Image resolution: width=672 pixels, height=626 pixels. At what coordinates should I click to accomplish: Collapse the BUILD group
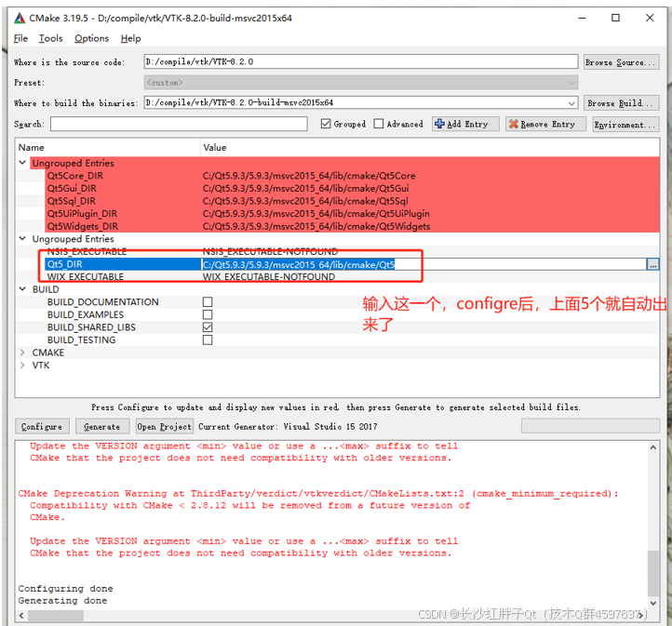pos(23,289)
